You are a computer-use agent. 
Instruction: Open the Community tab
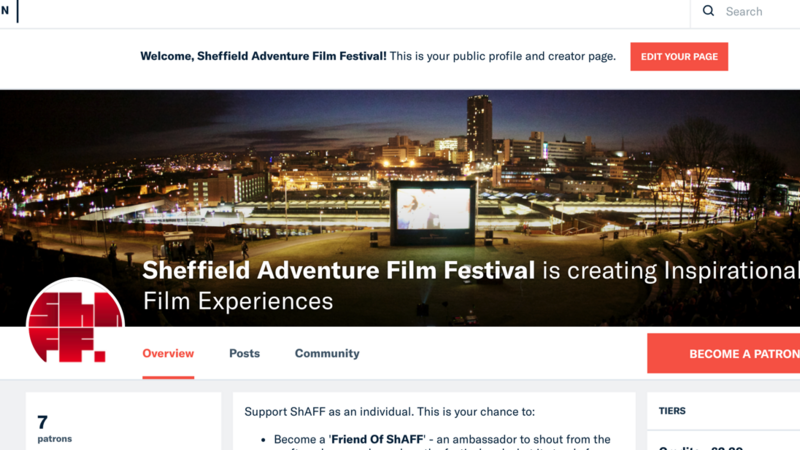[x=327, y=353]
